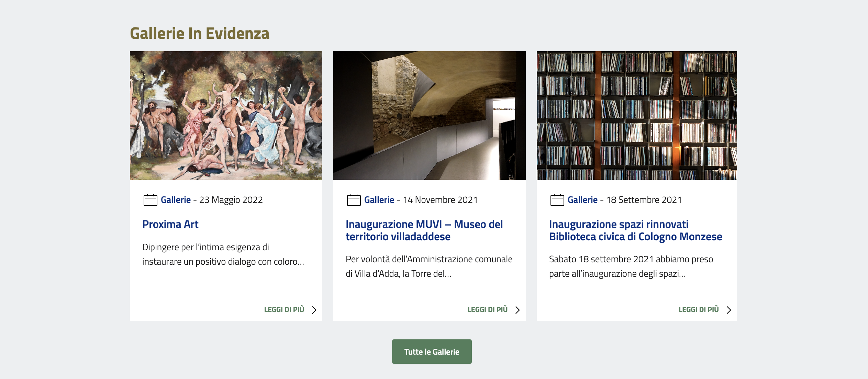868x379 pixels.
Task: Open Inaugurazione MUVI title link
Action: 424,230
